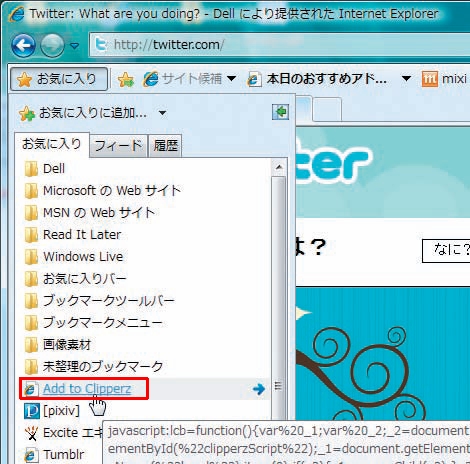
Task: Click the pixiv icon in favorites list
Action: (x=32, y=411)
